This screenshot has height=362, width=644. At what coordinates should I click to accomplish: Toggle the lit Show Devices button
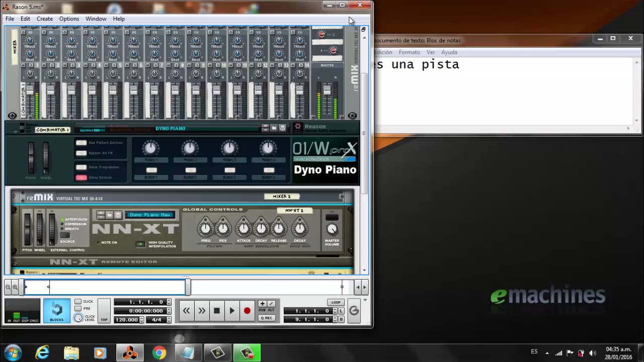click(81, 177)
